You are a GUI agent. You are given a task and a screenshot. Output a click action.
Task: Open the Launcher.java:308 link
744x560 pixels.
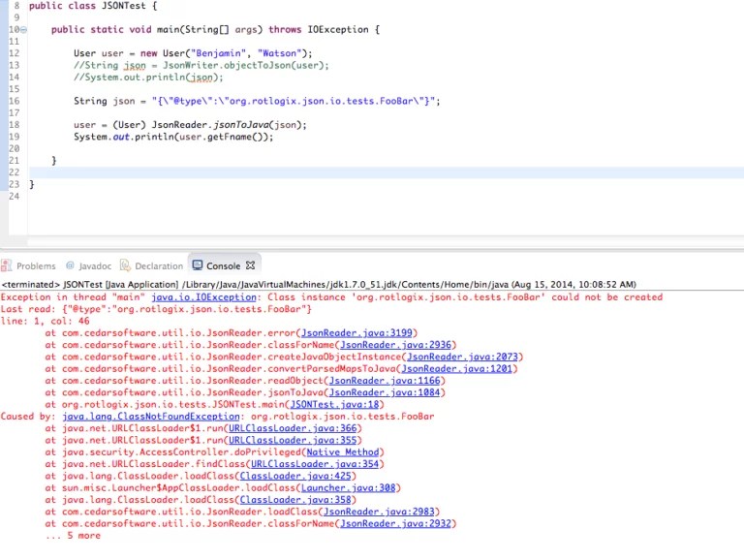349,488
